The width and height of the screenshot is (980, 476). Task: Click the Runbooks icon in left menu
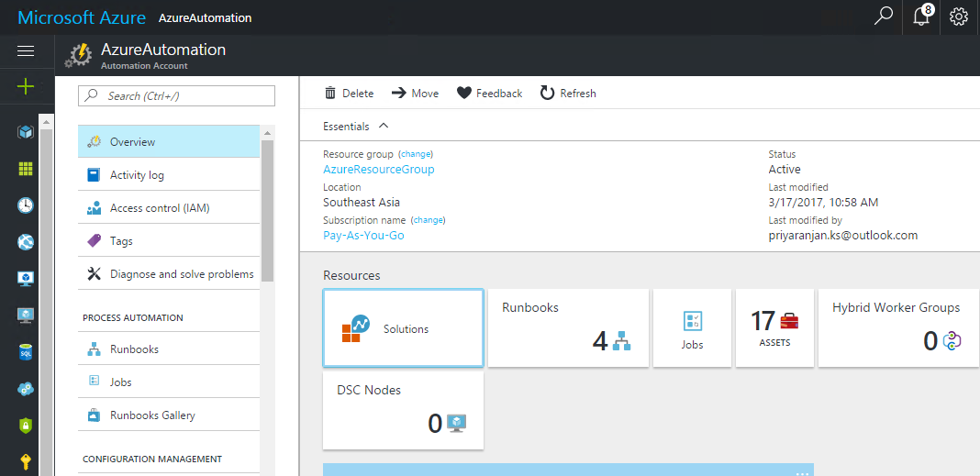click(x=95, y=349)
